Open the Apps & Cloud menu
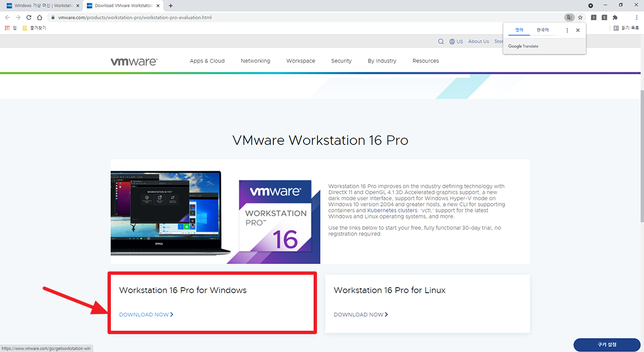Image resolution: width=644 pixels, height=352 pixels. [x=207, y=60]
